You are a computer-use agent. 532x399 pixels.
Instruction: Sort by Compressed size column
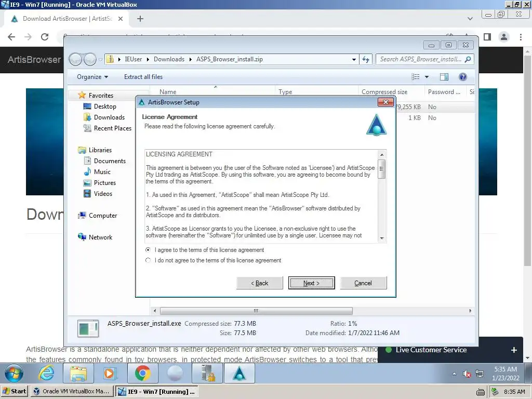click(x=384, y=91)
